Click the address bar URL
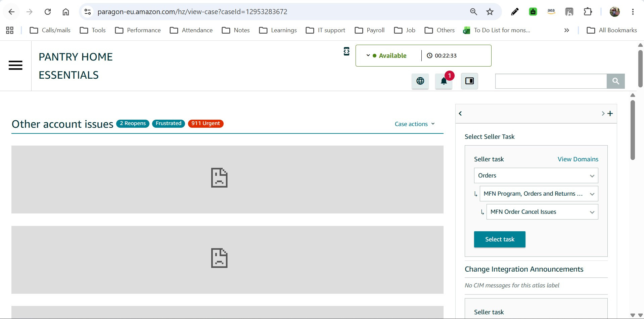 [192, 12]
